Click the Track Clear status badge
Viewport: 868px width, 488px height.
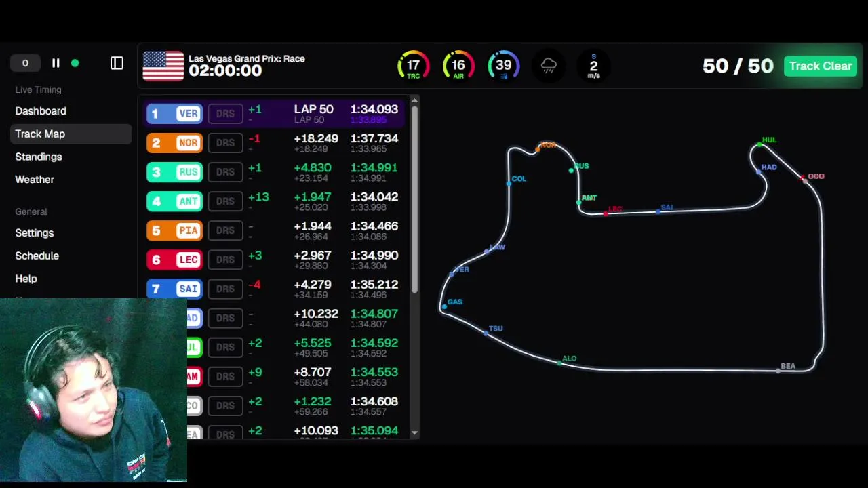pos(820,66)
